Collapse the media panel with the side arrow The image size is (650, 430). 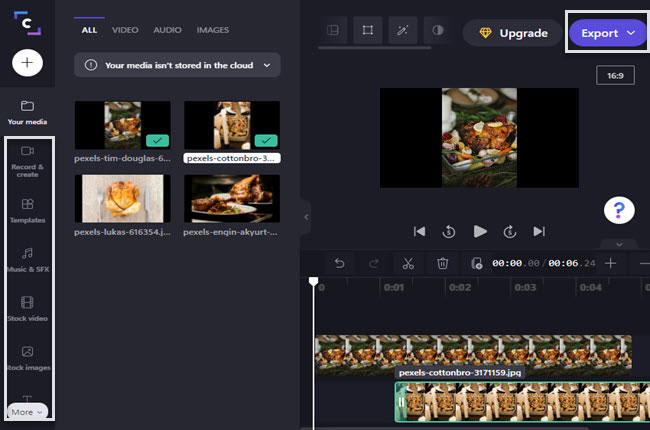click(306, 217)
